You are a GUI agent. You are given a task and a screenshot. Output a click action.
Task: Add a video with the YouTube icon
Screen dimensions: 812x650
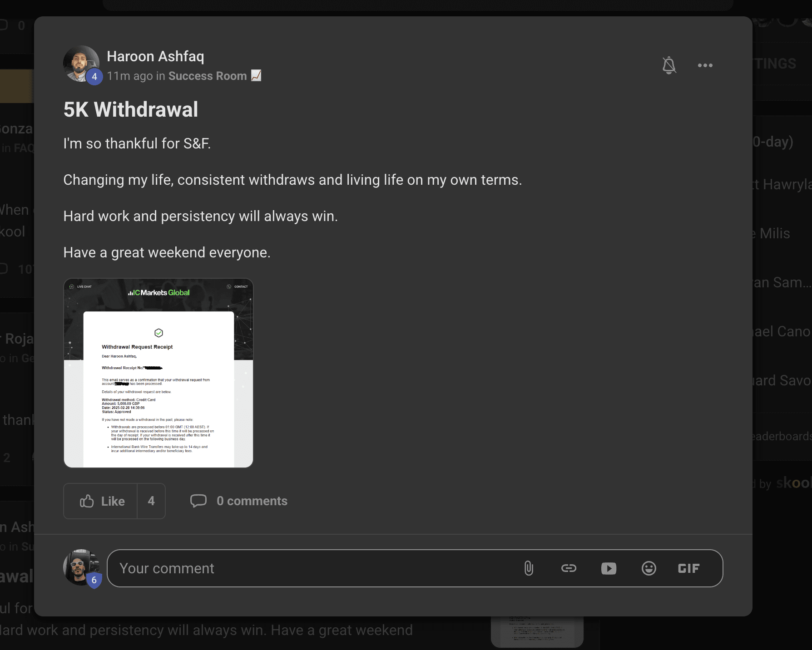[609, 568]
